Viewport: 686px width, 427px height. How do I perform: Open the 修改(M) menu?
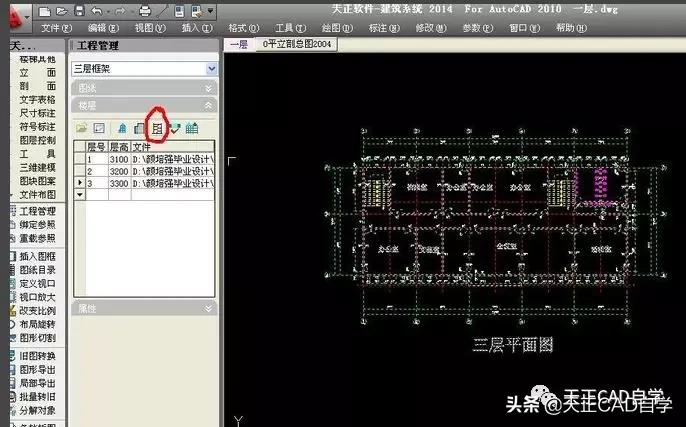point(431,28)
